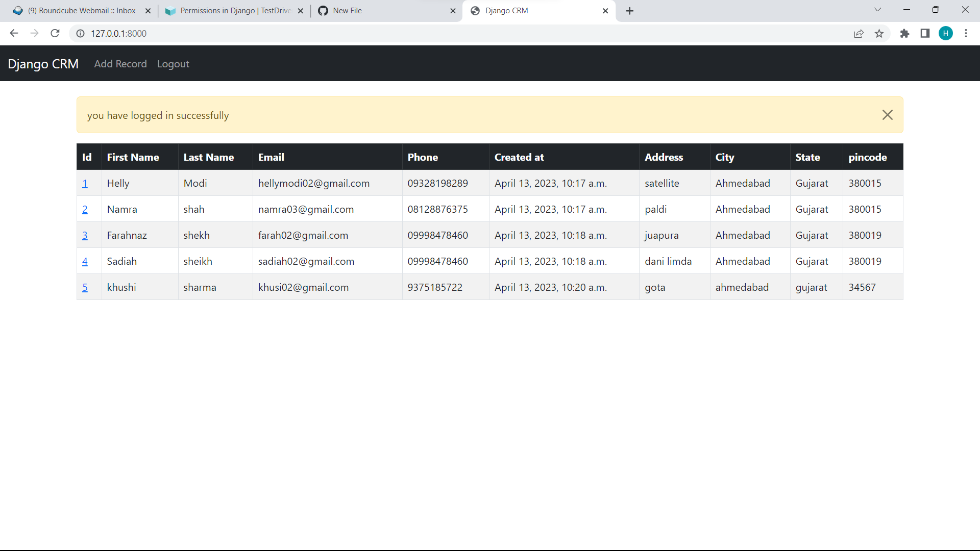
Task: Dismiss the login success message
Action: coord(887,115)
